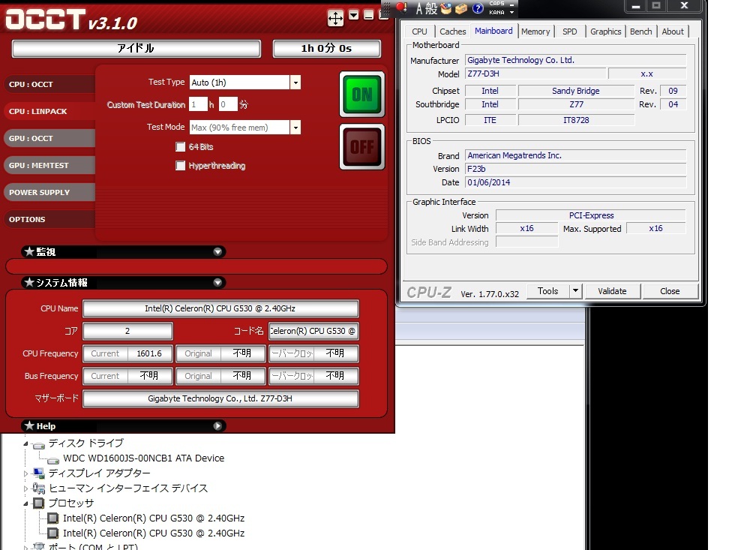Screen dimensions: 756x550
Task: Click the OCCT move window cross-arrow icon
Action: pos(335,18)
